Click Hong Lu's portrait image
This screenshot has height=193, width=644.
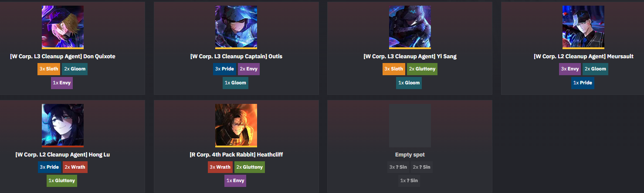pyautogui.click(x=63, y=125)
